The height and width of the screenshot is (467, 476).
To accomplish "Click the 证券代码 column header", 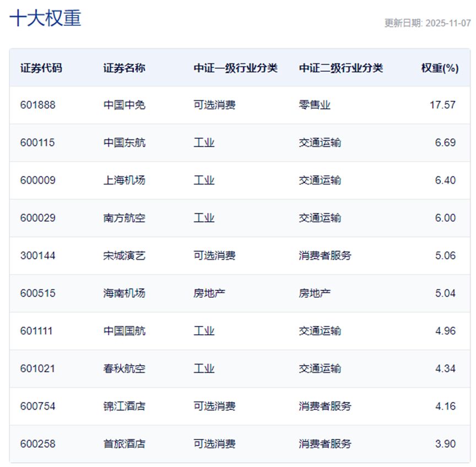I will [41, 68].
